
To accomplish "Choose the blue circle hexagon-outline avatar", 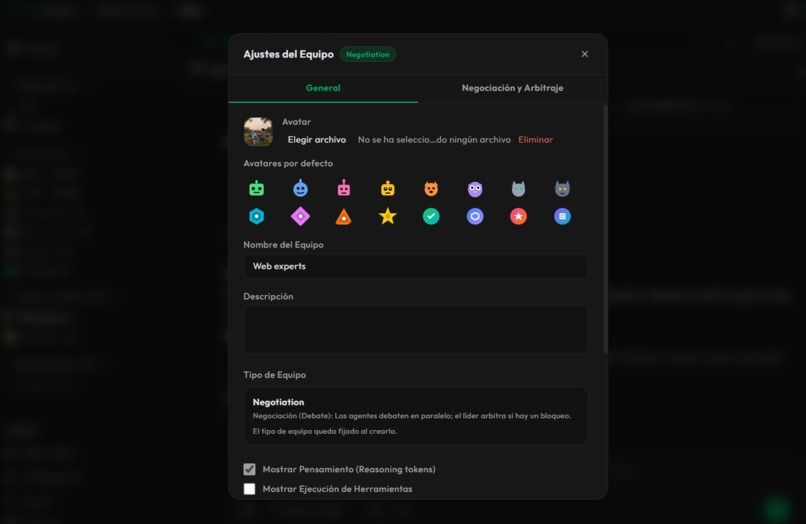I will 475,216.
